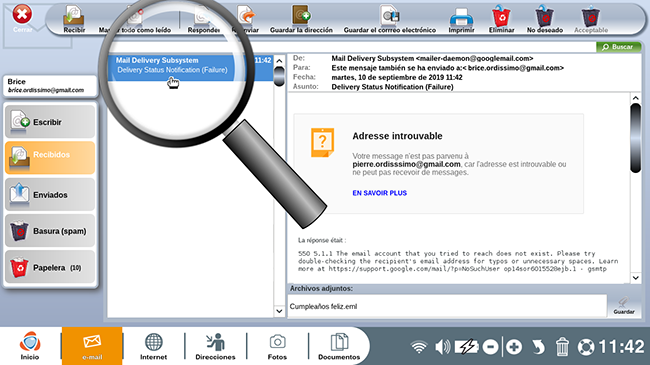This screenshot has width=650, height=365.
Task: Click message body scroll up arrow
Action: 635,98
